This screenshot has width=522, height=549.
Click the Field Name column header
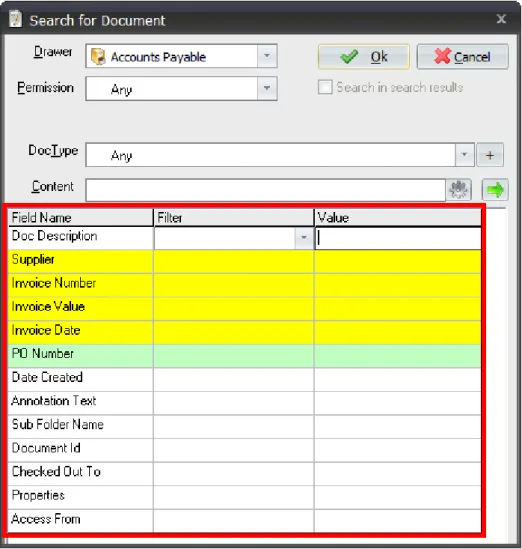81,218
